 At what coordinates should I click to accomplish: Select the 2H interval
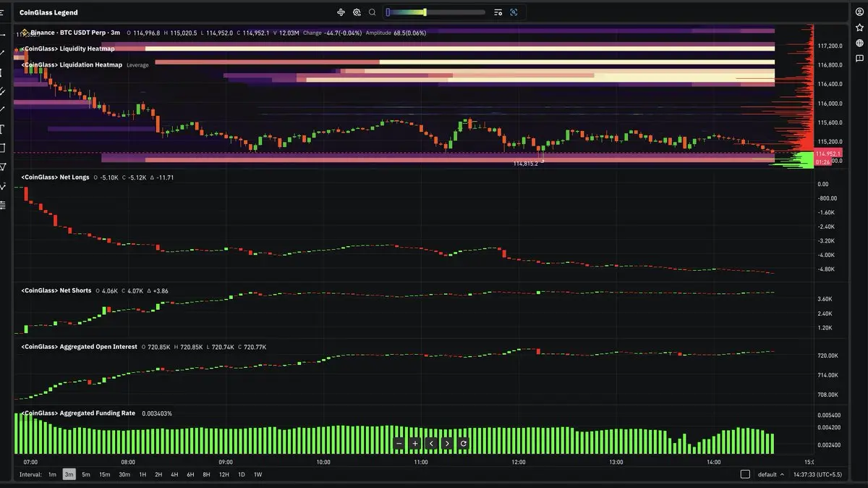[158, 474]
